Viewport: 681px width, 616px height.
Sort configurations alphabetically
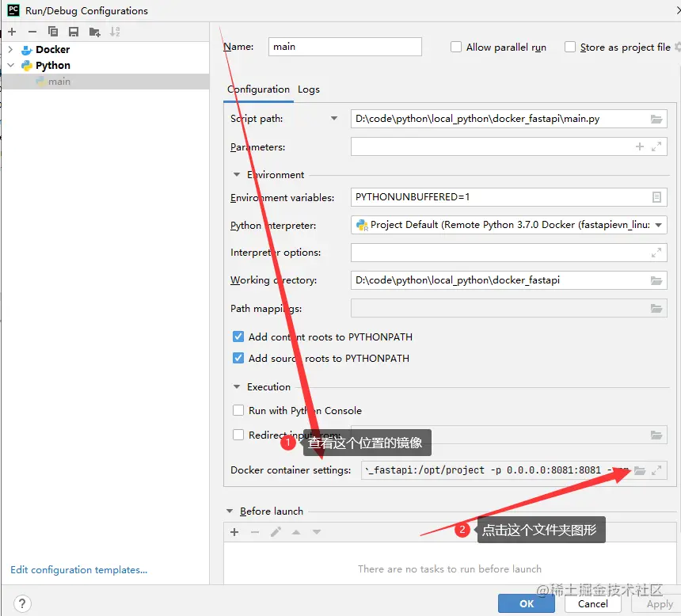(x=115, y=32)
